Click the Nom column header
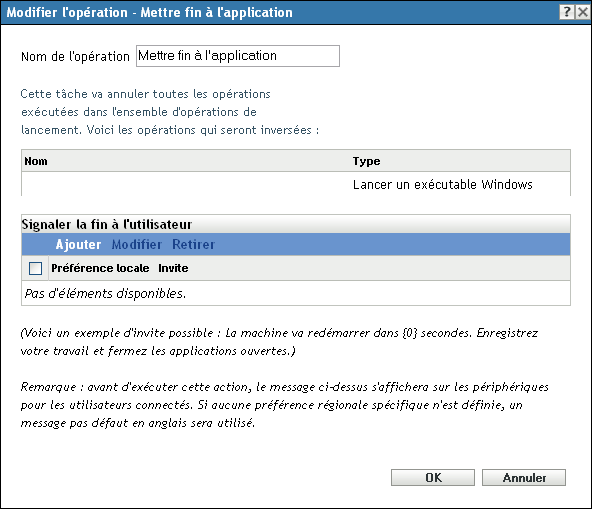This screenshot has width=592, height=509. point(36,161)
